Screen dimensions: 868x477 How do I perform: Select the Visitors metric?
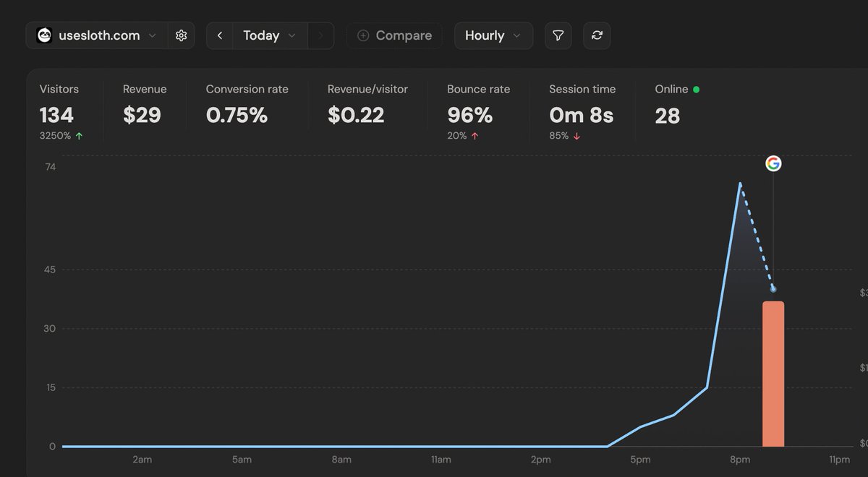coord(61,112)
